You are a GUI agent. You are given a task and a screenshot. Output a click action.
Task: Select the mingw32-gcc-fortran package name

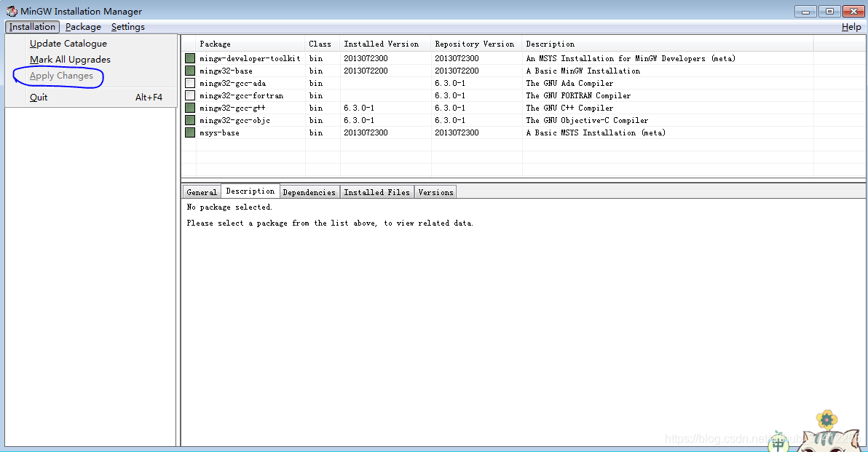coord(241,95)
